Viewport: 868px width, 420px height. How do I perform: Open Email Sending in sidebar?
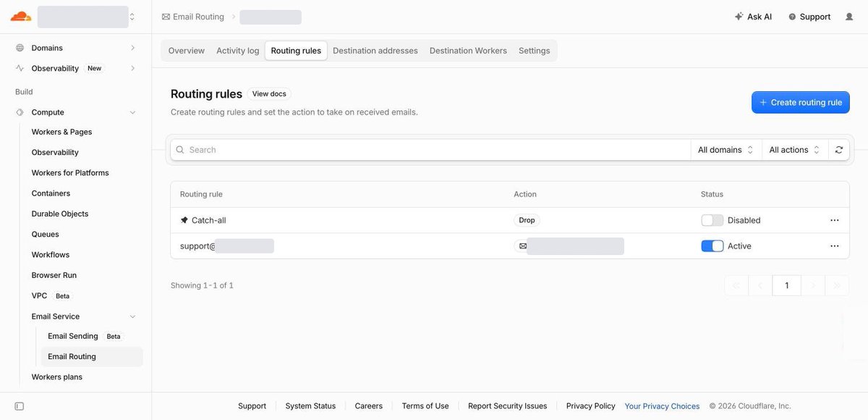click(x=73, y=336)
